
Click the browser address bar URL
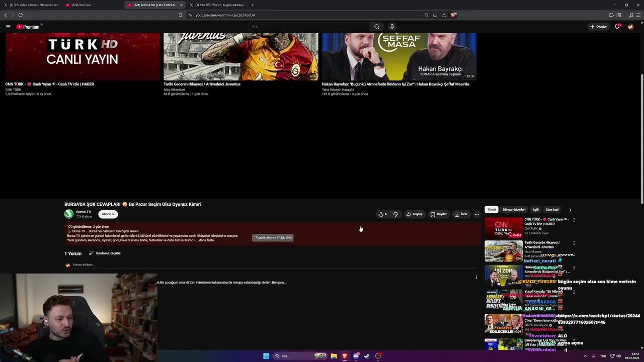pos(225,15)
